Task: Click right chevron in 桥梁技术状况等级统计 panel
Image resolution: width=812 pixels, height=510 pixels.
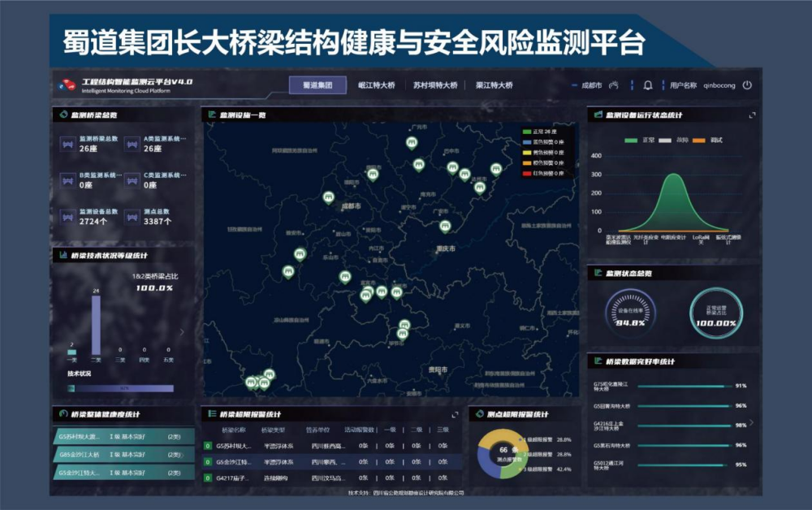Action: (182, 331)
